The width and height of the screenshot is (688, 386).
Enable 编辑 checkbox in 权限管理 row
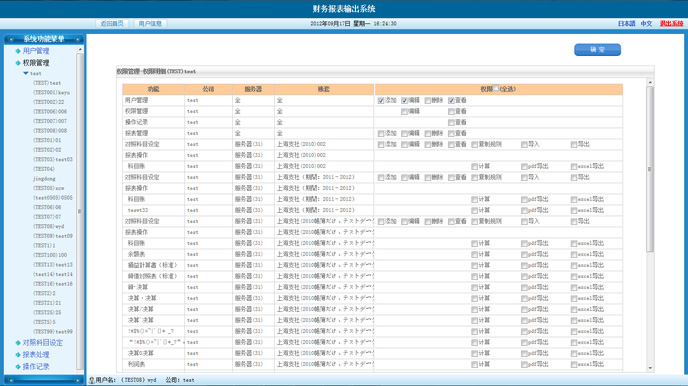coord(405,111)
